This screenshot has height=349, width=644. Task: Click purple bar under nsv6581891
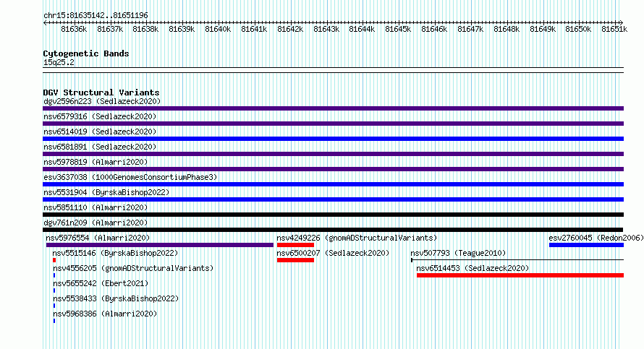[x=333, y=154]
